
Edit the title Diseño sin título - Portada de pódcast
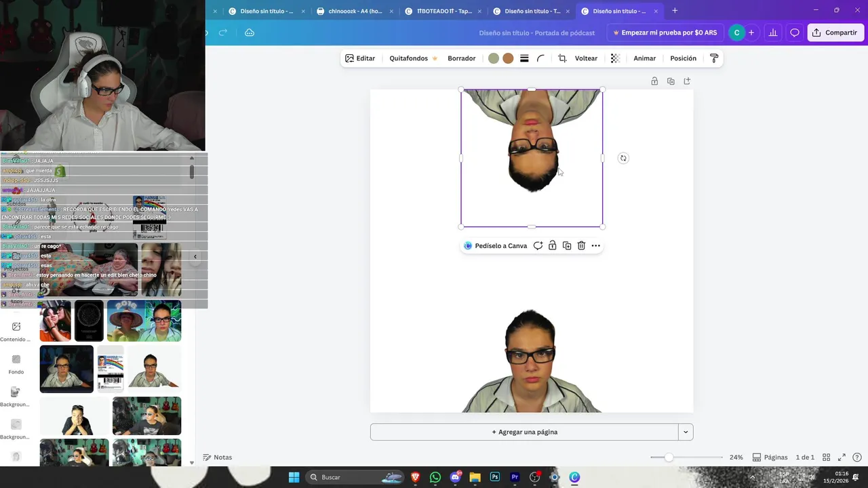click(536, 33)
